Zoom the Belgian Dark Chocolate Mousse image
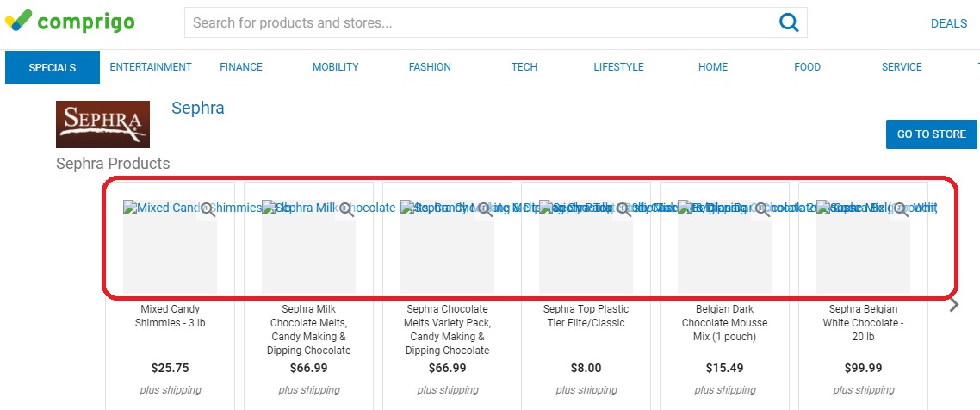The image size is (980, 410). 763,210
